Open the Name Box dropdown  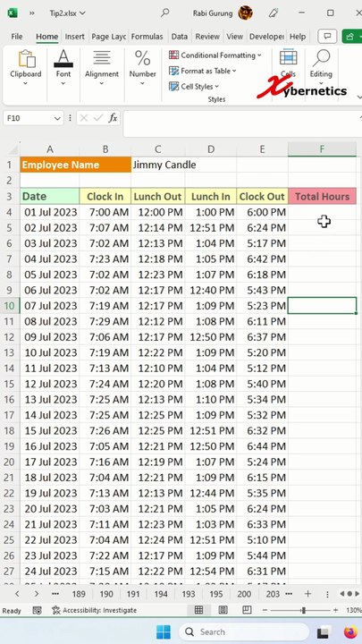(57, 118)
